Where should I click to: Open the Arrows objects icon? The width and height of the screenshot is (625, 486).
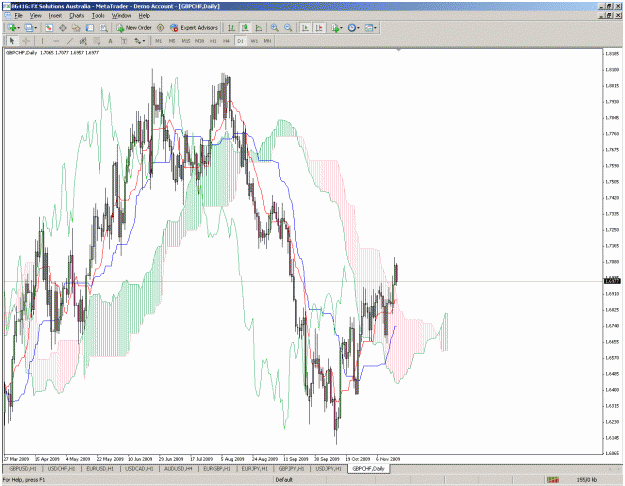138,41
